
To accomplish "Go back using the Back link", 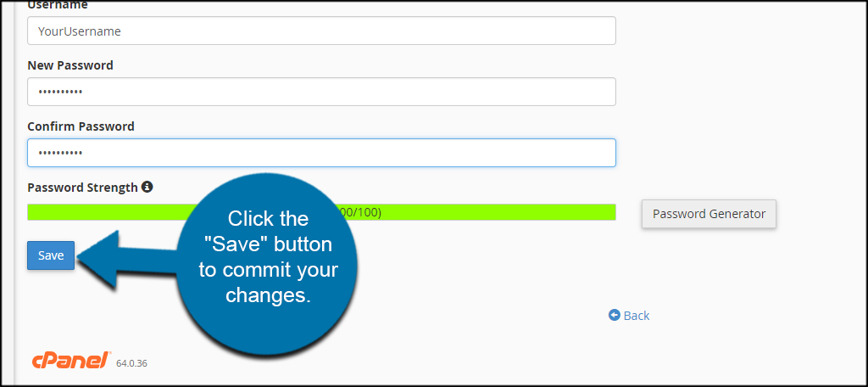I will 636,316.
